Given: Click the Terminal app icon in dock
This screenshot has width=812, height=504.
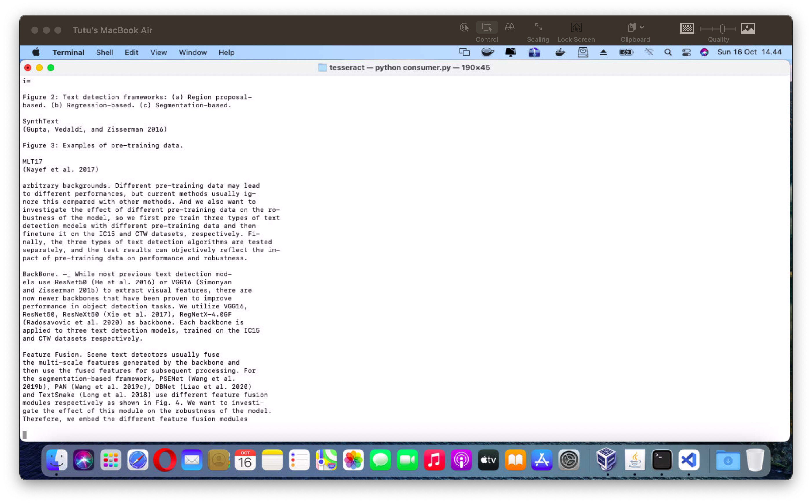Looking at the screenshot, I should click(x=662, y=461).
